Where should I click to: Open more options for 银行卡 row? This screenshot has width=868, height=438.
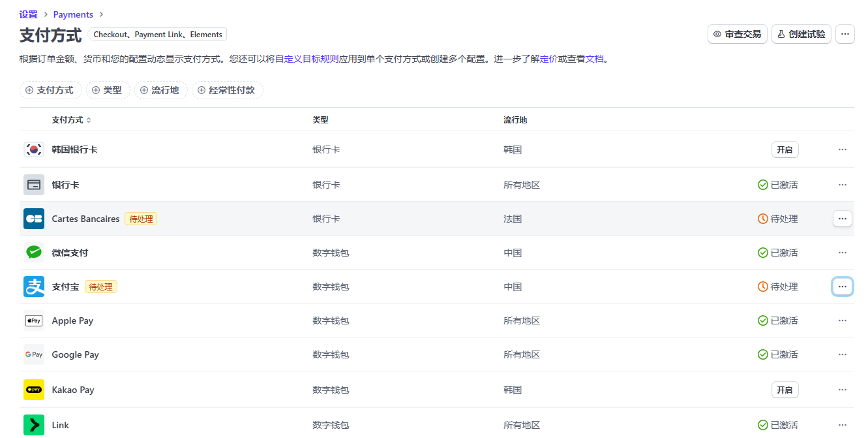tap(843, 185)
